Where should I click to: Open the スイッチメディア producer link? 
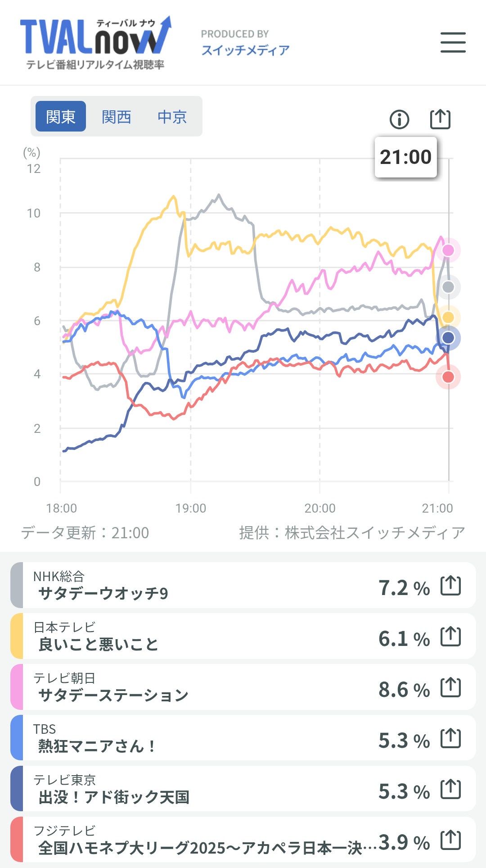click(245, 50)
